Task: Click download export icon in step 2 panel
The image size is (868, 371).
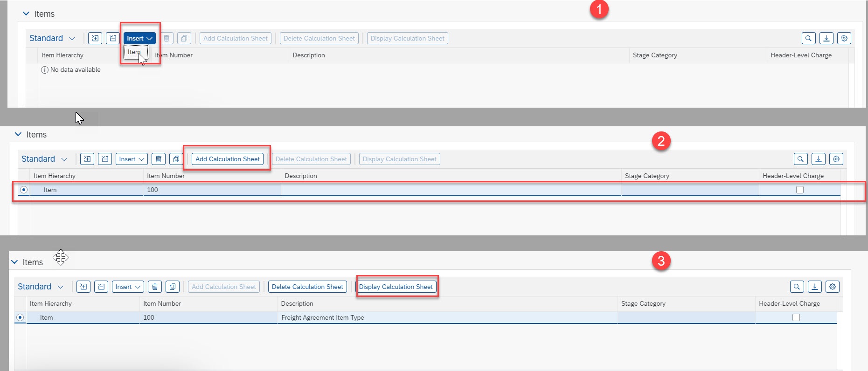Action: coord(819,159)
